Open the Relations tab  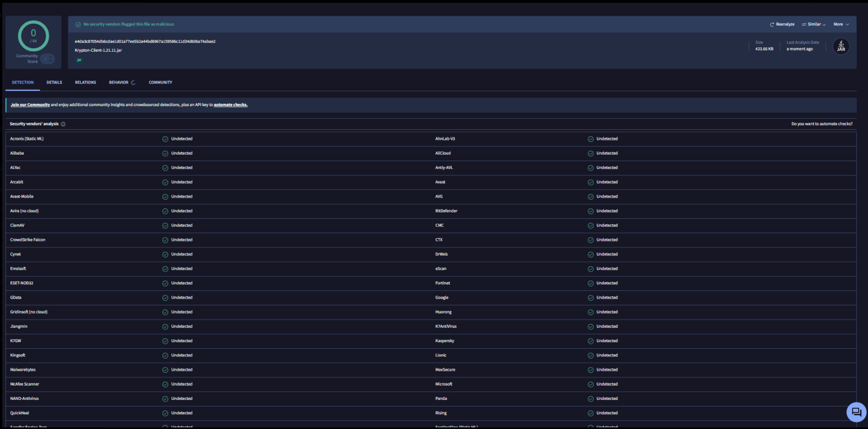pos(85,82)
